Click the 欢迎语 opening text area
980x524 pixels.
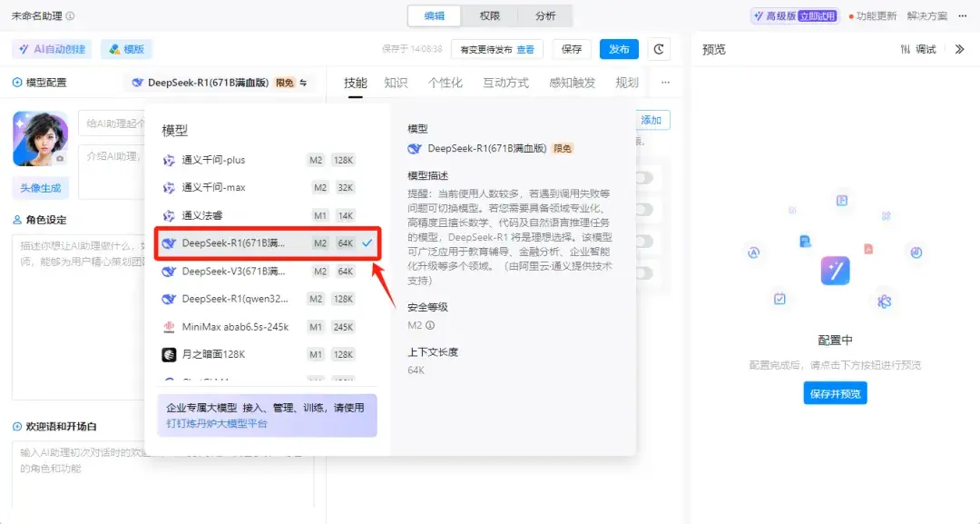(162, 474)
